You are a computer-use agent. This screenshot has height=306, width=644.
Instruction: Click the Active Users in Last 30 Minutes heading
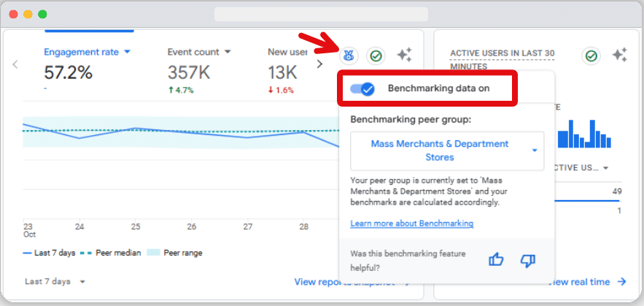[x=503, y=60]
